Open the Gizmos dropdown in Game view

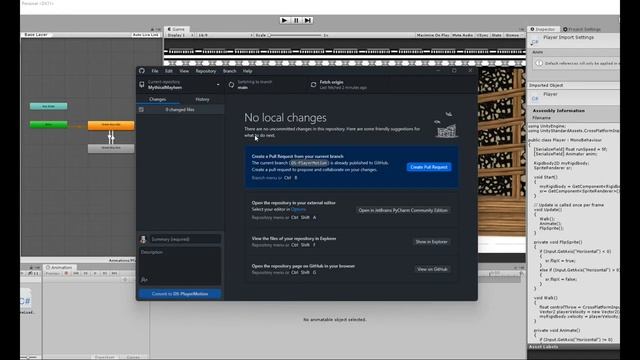(x=513, y=35)
